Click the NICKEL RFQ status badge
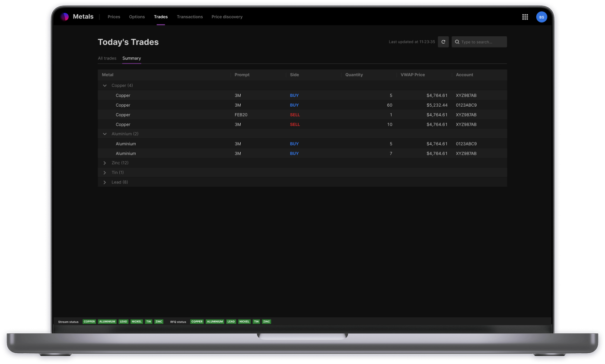This screenshot has width=605, height=364. [244, 322]
